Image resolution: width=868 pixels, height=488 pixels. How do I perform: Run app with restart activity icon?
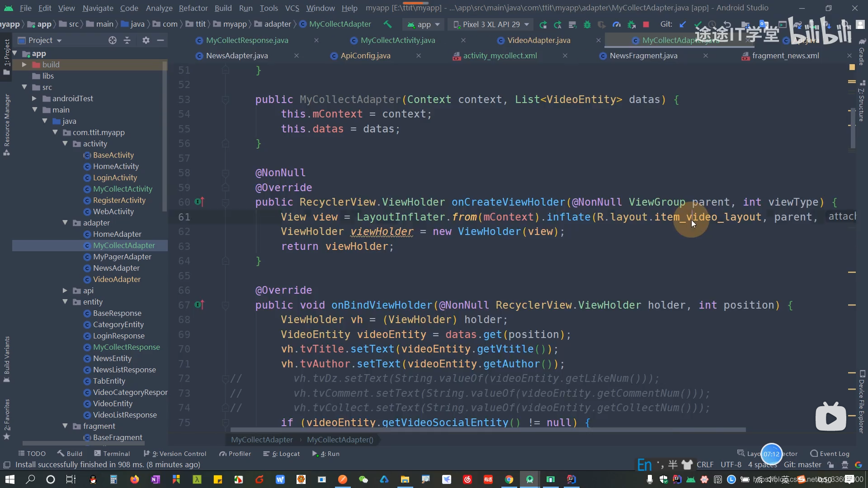click(x=543, y=24)
